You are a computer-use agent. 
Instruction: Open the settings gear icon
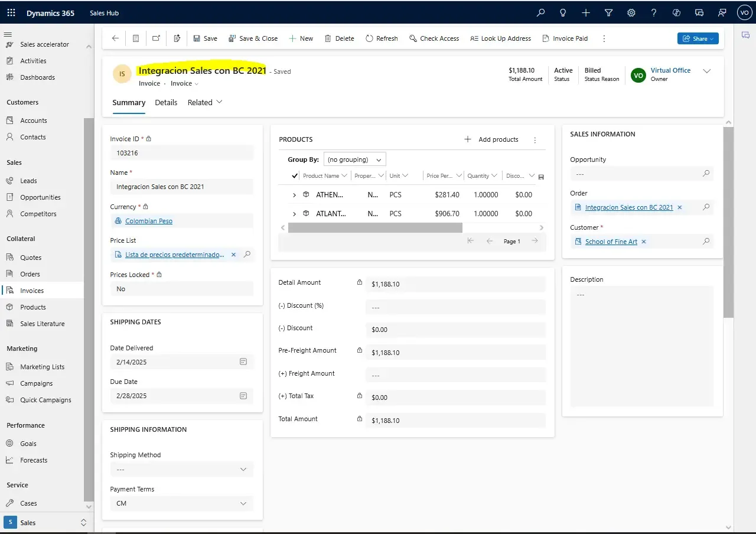pyautogui.click(x=631, y=12)
